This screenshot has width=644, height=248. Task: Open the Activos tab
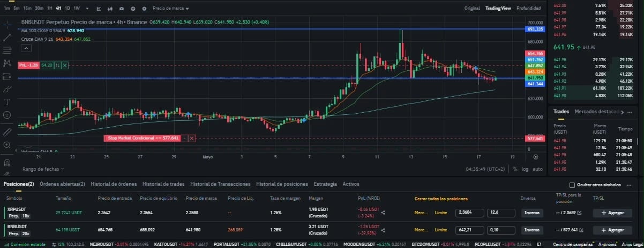click(x=350, y=184)
